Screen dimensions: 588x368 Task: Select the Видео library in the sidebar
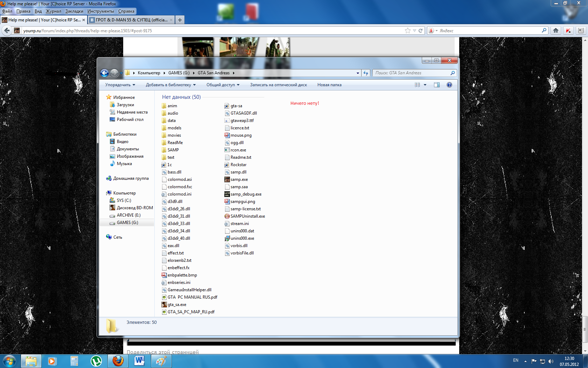(x=119, y=142)
